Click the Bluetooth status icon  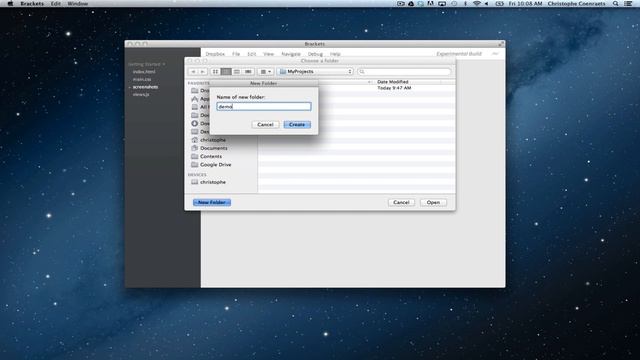pyautogui.click(x=465, y=4)
